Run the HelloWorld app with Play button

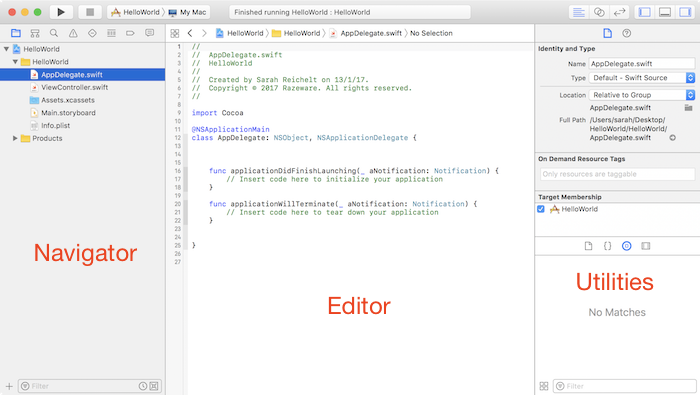click(61, 12)
